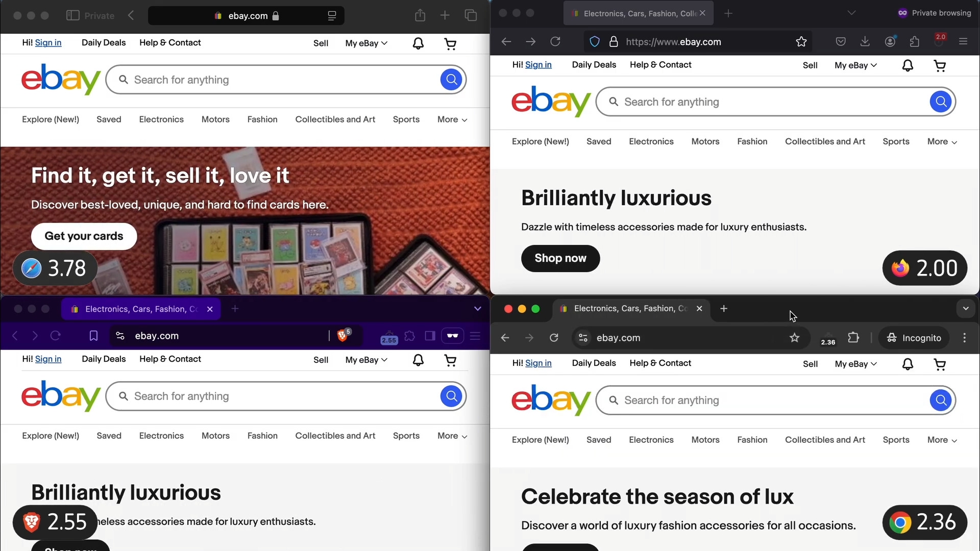Image resolution: width=980 pixels, height=551 pixels.
Task: Reload page in Brave window
Action: coord(55,336)
